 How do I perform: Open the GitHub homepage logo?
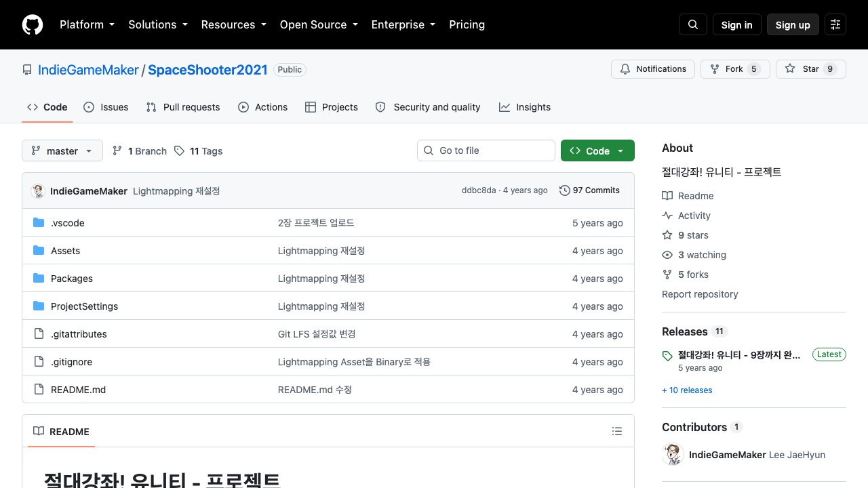pos(33,24)
